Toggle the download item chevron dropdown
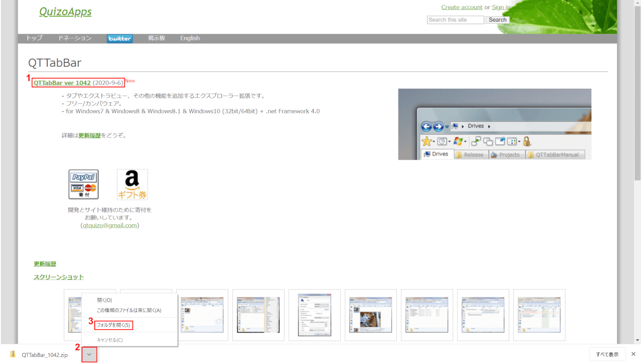The image size is (641, 364). coord(90,355)
